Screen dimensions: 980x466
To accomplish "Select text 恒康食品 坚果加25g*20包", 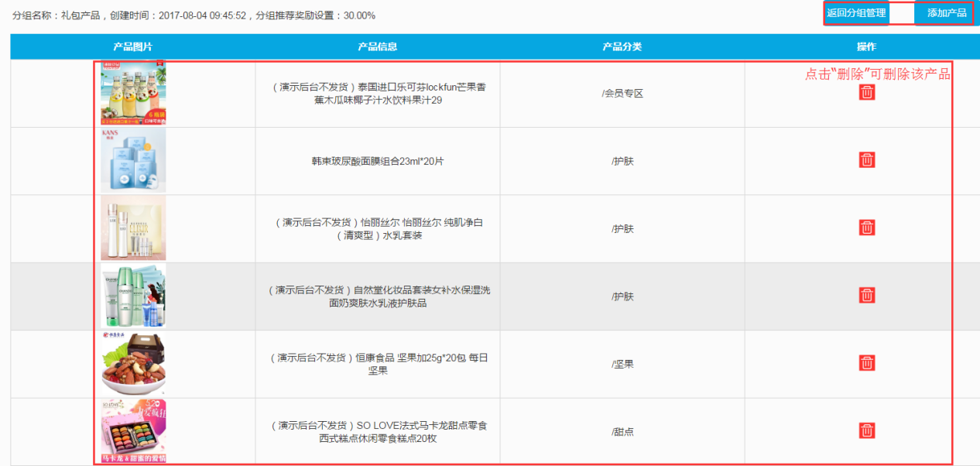I will pos(378,364).
